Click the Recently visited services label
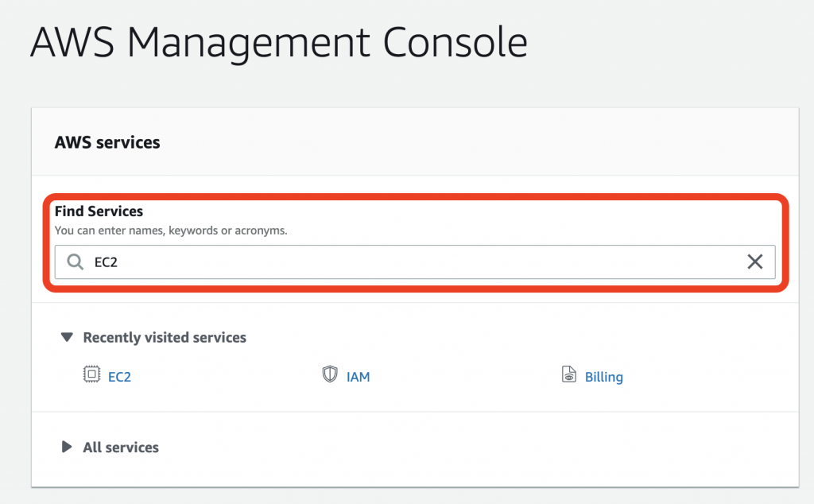Viewport: 814px width, 504px height. 165,338
